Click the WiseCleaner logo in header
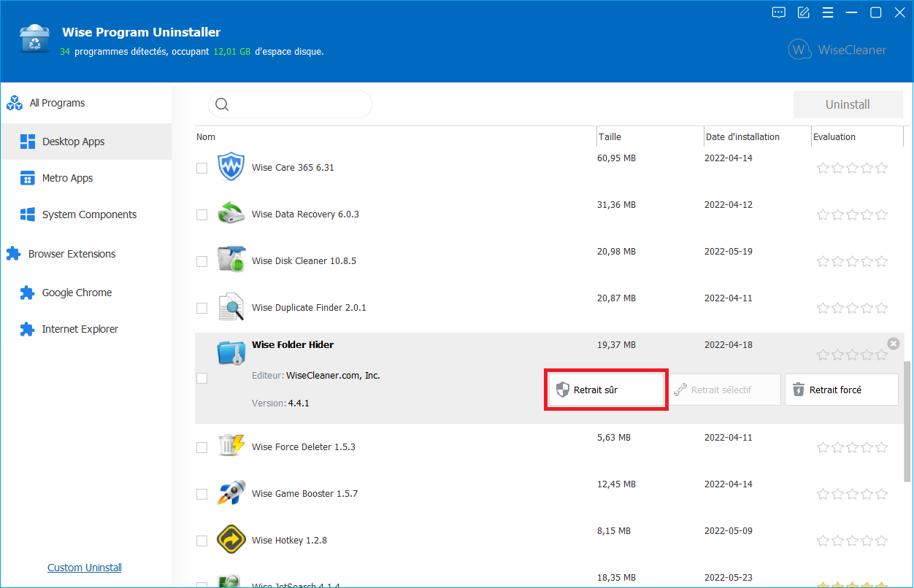 837,50
